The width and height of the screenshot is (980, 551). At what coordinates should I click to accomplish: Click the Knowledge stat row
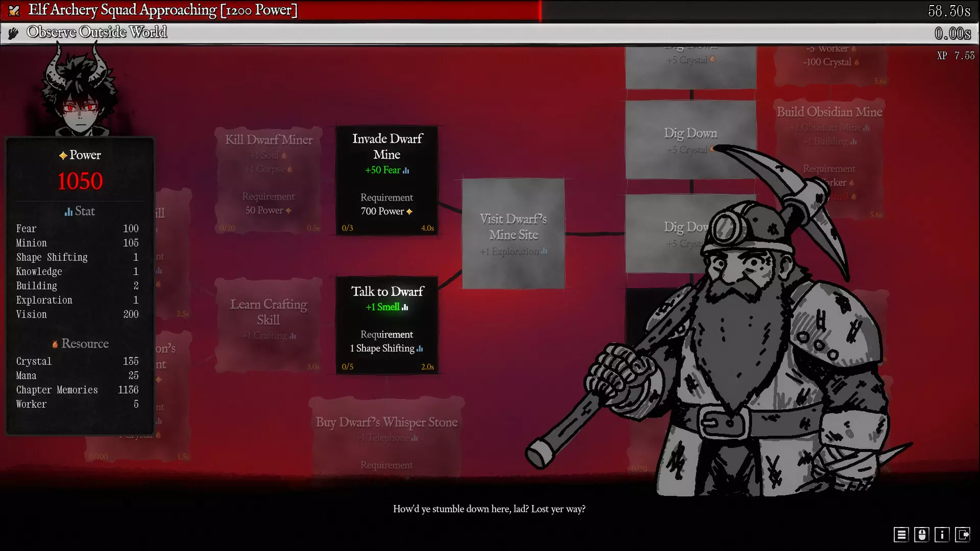point(77,272)
